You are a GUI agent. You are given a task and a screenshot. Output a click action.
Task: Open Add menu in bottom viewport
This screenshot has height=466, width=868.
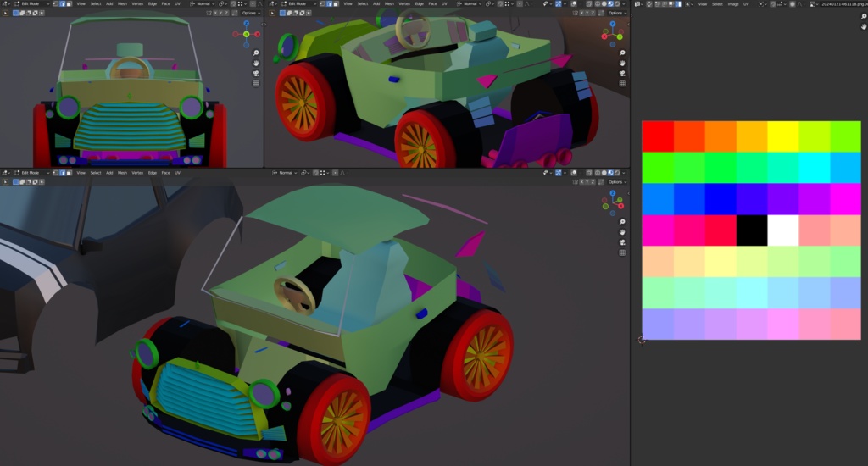click(x=109, y=173)
